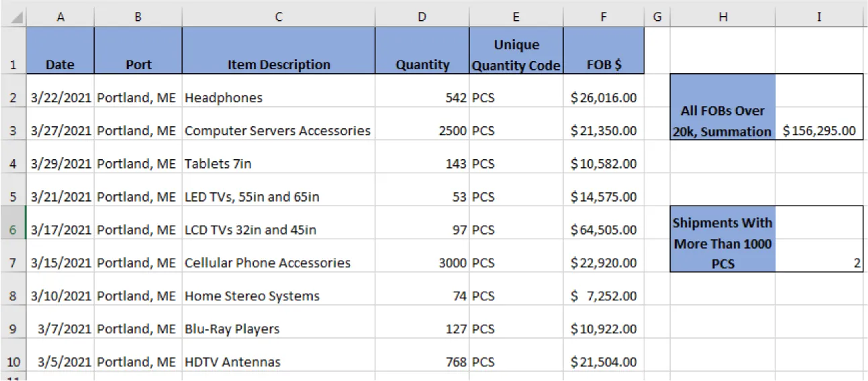Select column F header

click(x=604, y=17)
